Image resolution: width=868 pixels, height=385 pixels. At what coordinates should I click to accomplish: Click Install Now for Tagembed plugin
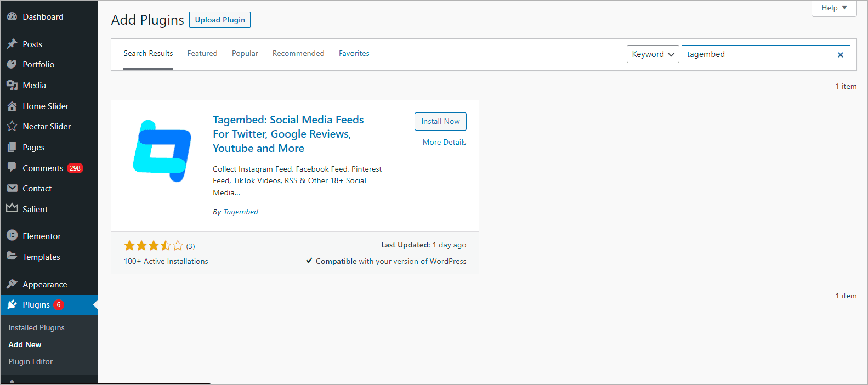[440, 121]
